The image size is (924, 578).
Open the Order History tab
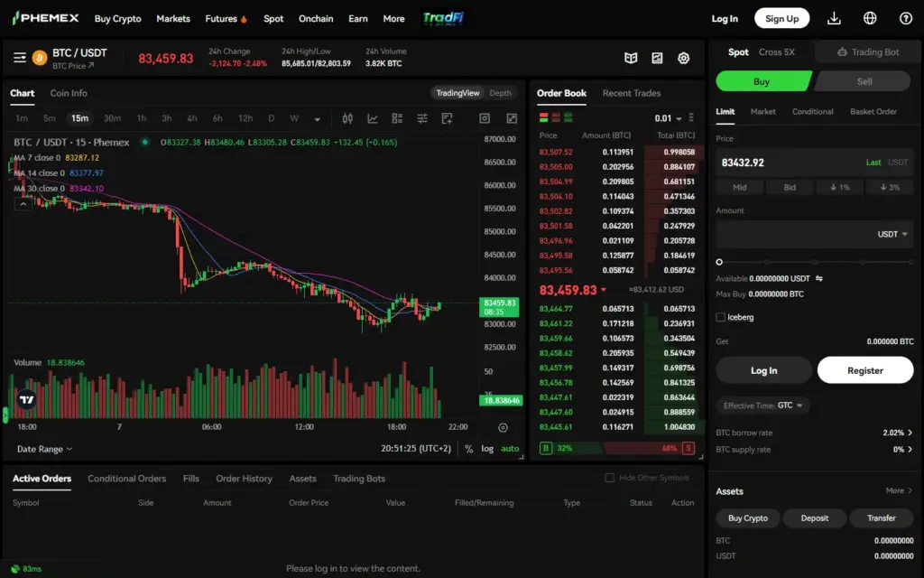point(244,479)
